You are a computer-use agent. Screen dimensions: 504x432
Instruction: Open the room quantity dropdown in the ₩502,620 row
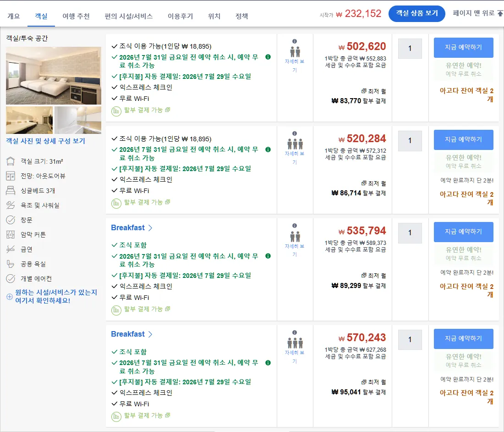coord(410,49)
